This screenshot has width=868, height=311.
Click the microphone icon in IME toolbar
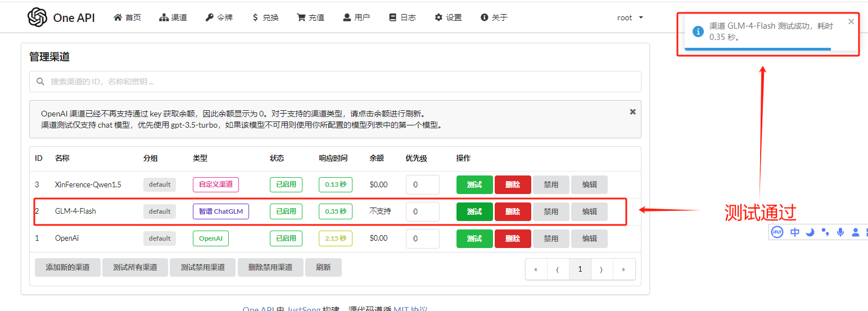point(840,232)
